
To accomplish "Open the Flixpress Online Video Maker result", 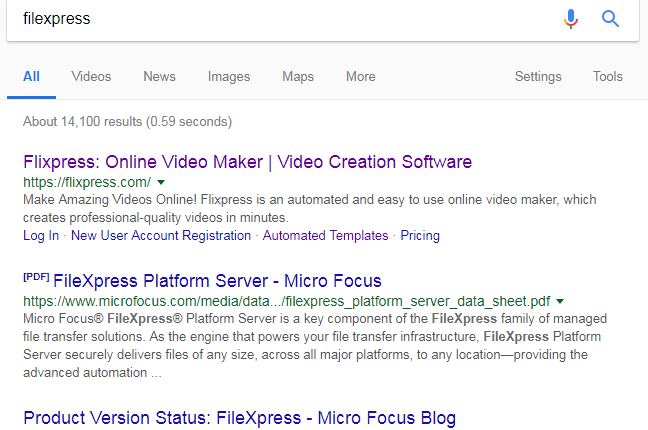I will (248, 162).
